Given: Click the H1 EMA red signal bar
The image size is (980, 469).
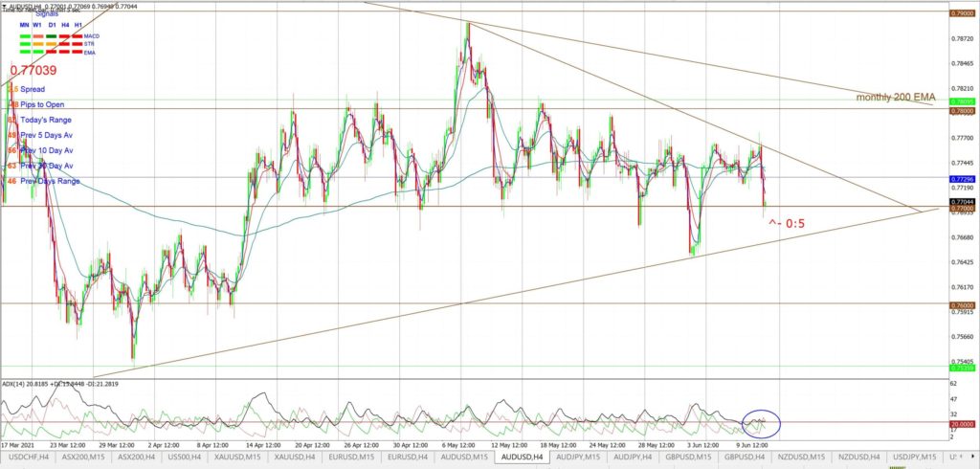Looking at the screenshot, I should (x=78, y=52).
